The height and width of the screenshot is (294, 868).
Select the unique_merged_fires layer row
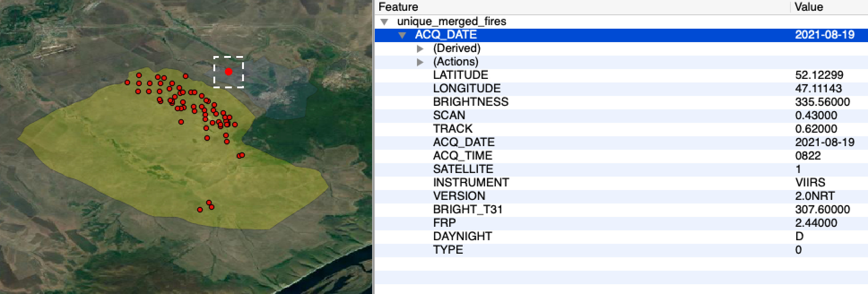pos(621,22)
